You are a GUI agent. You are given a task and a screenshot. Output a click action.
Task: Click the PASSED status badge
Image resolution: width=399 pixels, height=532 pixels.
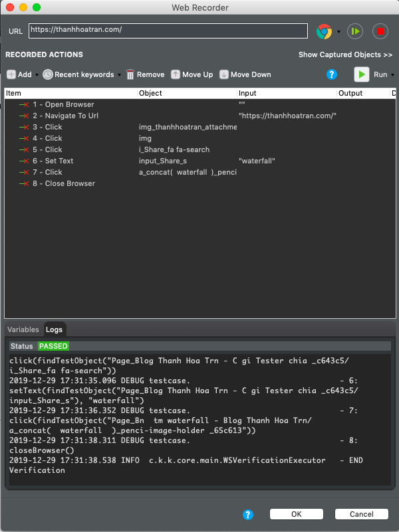(x=54, y=346)
